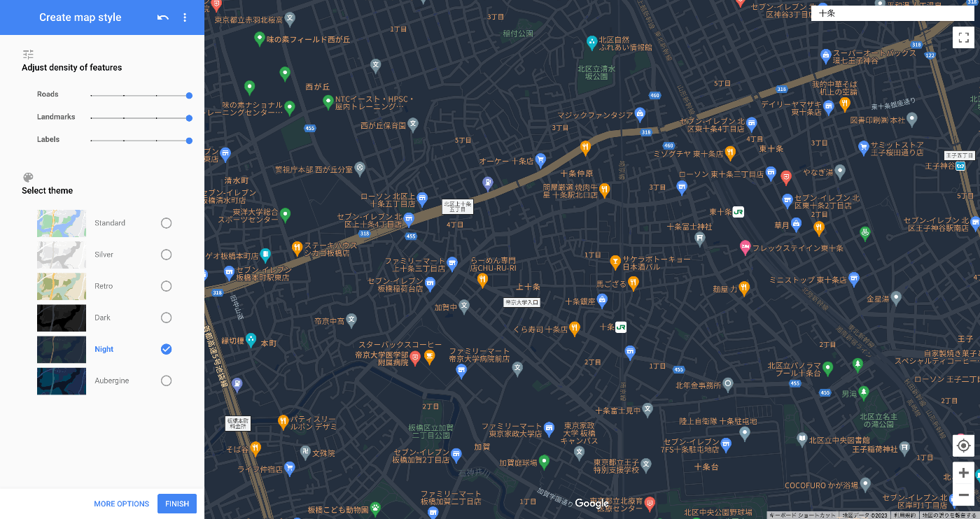The height and width of the screenshot is (519, 980).
Task: Select the Aubergine theme radio button
Action: click(166, 381)
